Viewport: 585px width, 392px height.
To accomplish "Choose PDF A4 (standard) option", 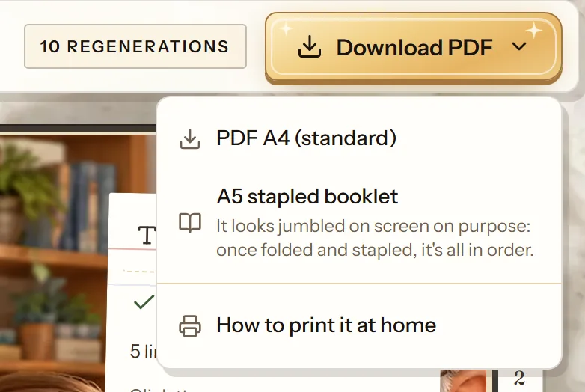I will [359, 138].
